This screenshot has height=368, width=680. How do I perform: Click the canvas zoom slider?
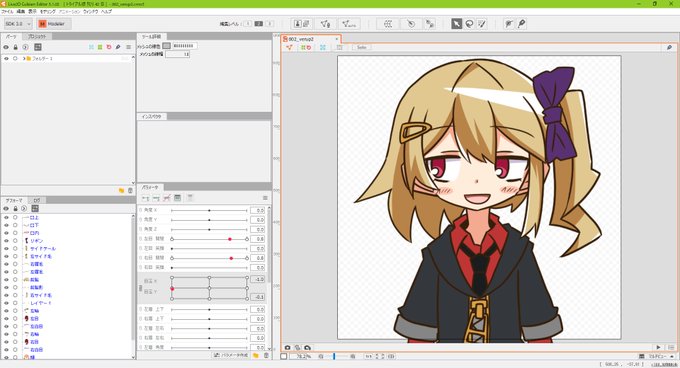pos(337,356)
